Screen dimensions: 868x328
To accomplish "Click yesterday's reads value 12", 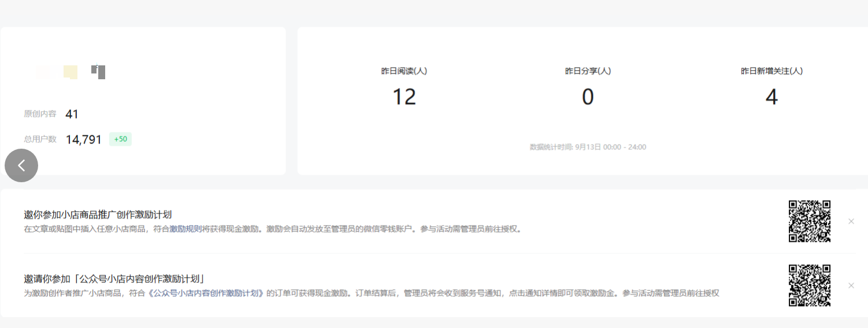I will 404,97.
